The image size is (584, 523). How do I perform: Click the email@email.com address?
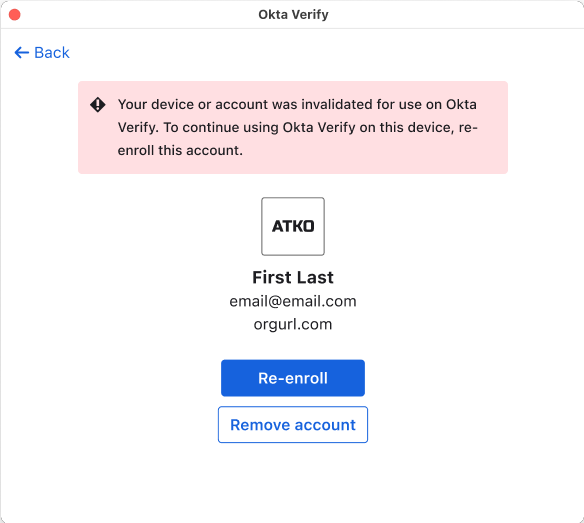[x=293, y=301]
